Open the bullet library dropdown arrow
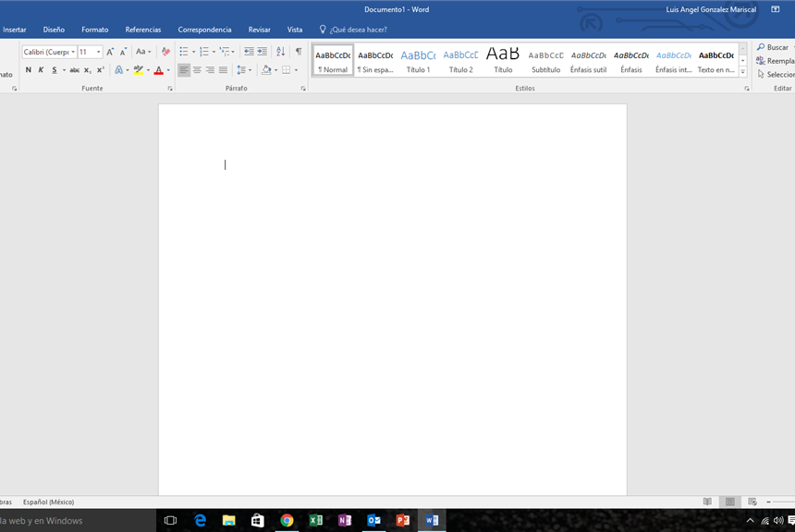Screen dimensions: 795x532 coord(193,52)
